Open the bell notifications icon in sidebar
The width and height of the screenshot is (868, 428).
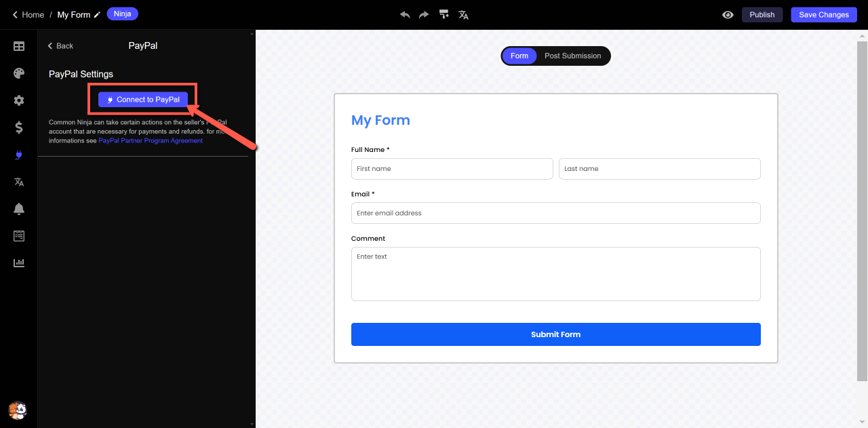coord(19,209)
